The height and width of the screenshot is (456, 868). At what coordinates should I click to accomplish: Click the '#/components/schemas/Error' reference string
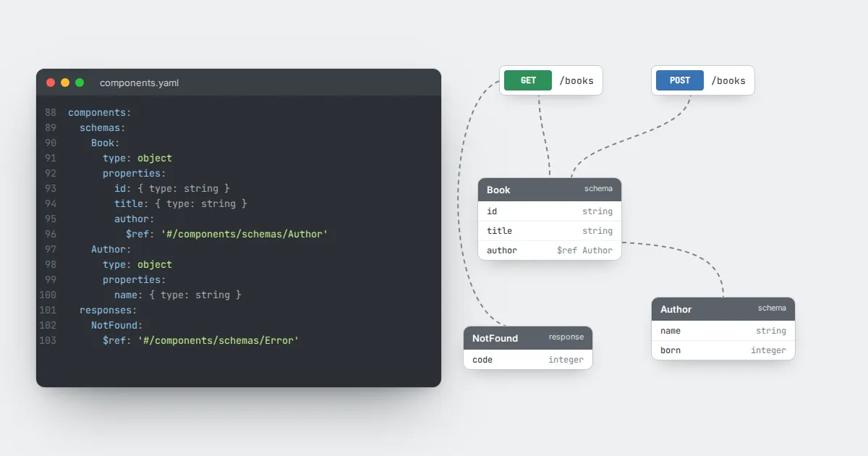point(218,341)
